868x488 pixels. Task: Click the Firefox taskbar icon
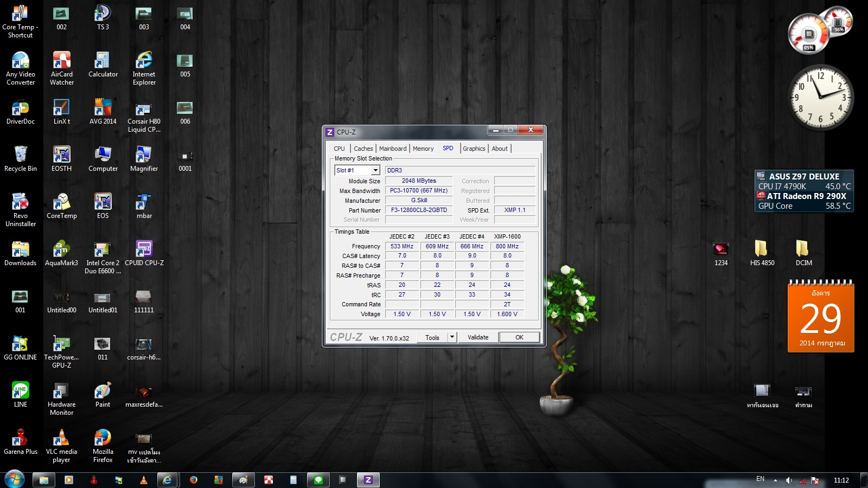coord(194,480)
